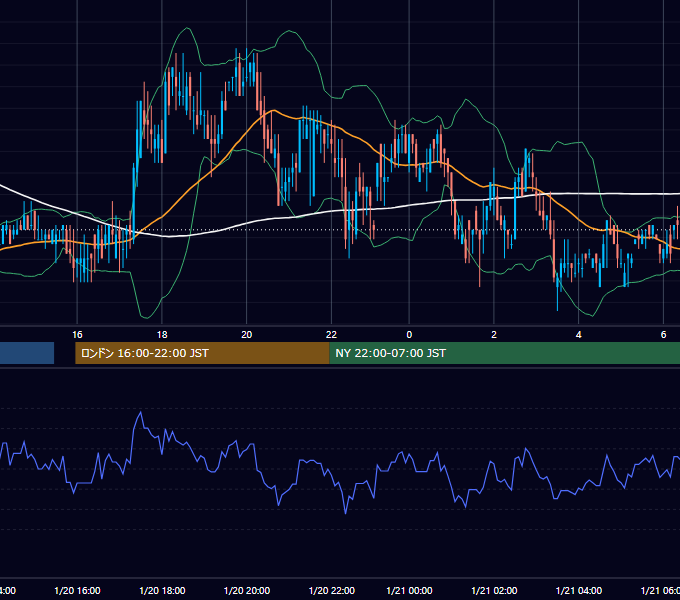
Task: Click the '1/20 18:00' date label
Action: pyautogui.click(x=162, y=591)
